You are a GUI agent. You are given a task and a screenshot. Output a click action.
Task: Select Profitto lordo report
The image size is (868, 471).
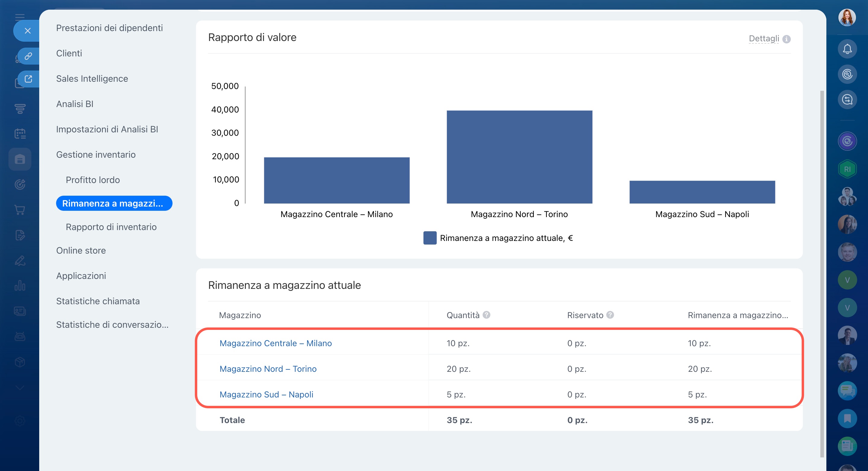click(x=93, y=180)
